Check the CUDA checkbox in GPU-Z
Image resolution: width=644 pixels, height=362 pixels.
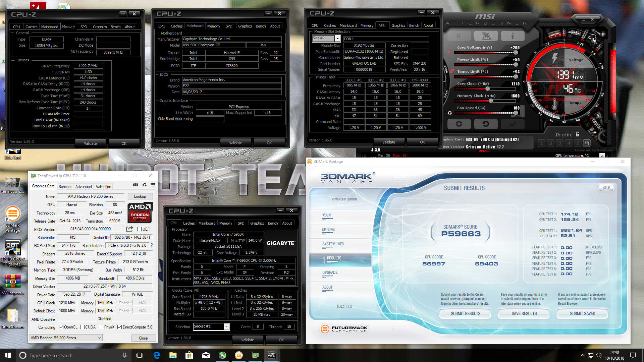point(82,327)
